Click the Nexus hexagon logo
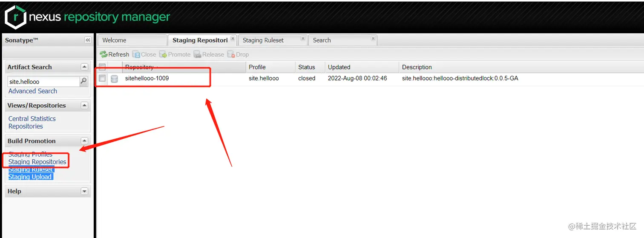The width and height of the screenshot is (644, 238). pos(15,17)
